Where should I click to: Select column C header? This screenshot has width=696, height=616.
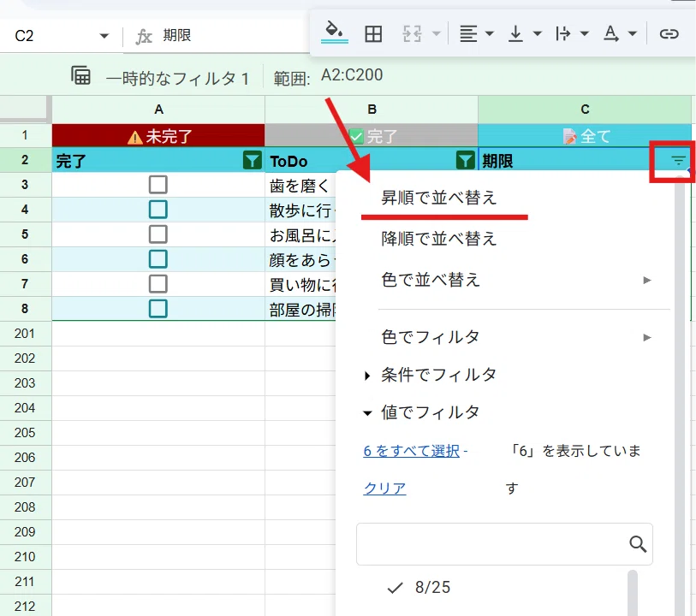(x=585, y=110)
